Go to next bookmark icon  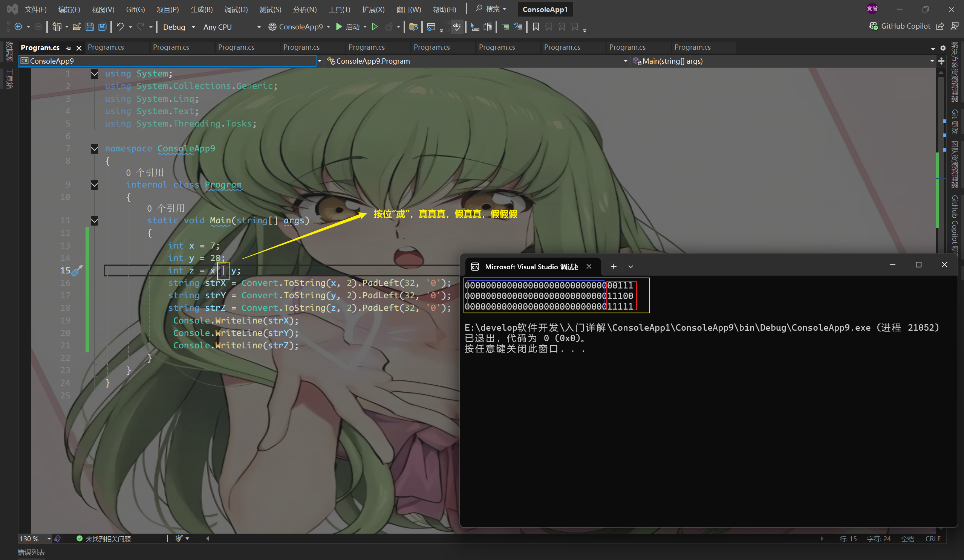[x=562, y=27]
